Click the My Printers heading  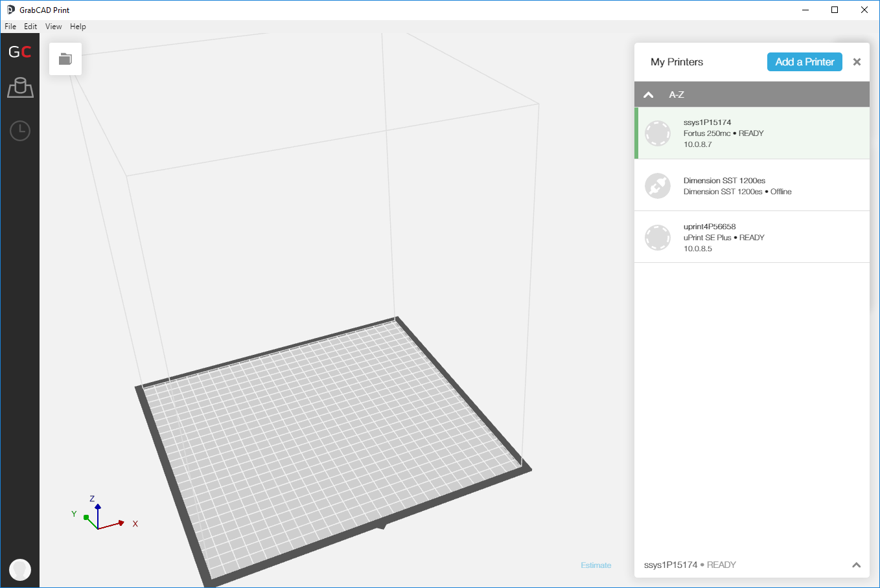(677, 62)
